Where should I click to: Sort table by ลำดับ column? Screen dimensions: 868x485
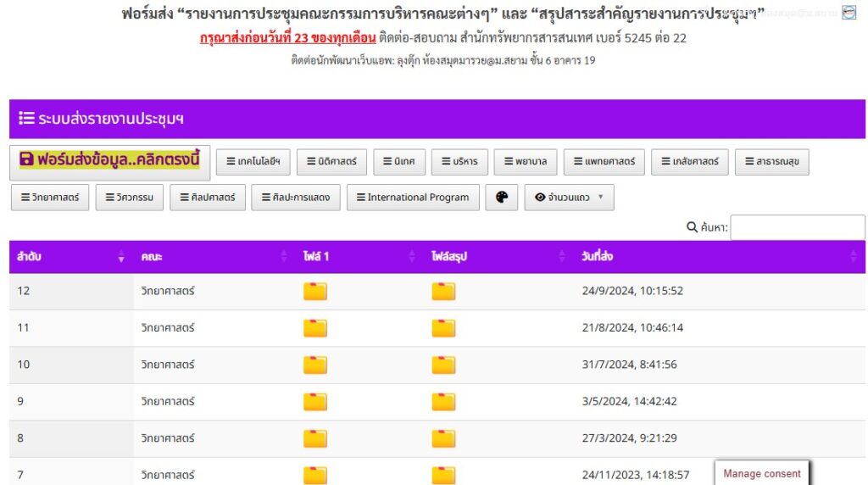point(71,256)
